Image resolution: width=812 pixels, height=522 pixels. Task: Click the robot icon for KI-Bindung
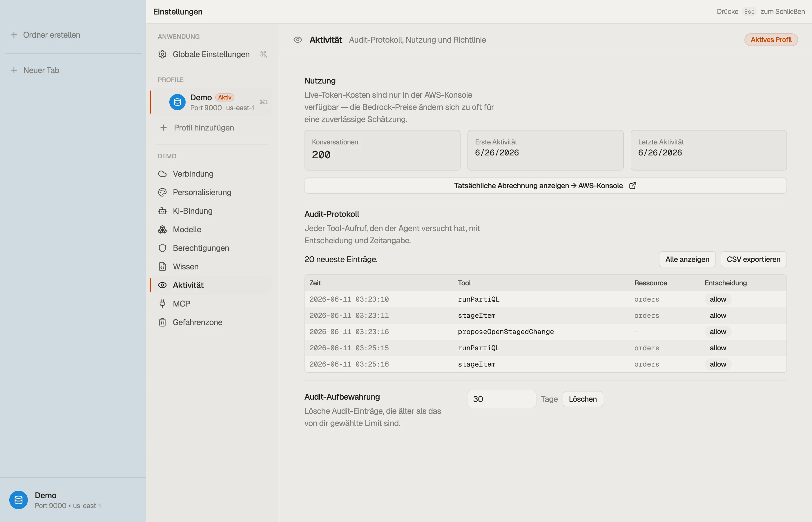(x=162, y=211)
